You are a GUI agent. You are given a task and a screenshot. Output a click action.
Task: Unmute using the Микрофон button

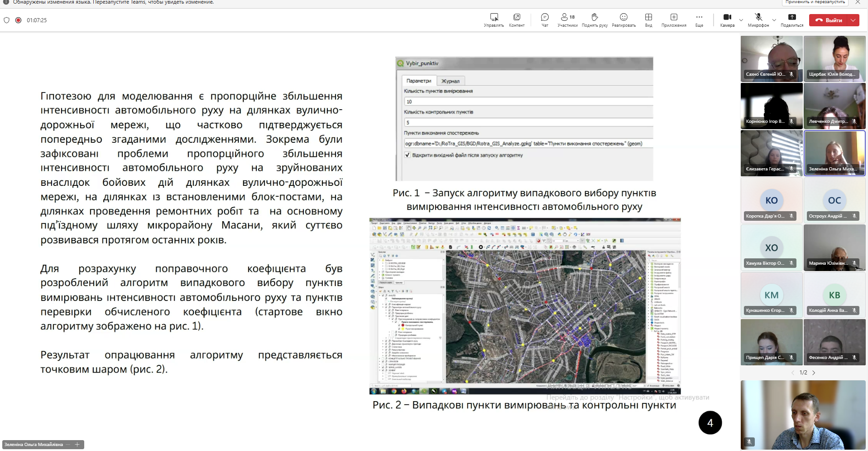758,20
